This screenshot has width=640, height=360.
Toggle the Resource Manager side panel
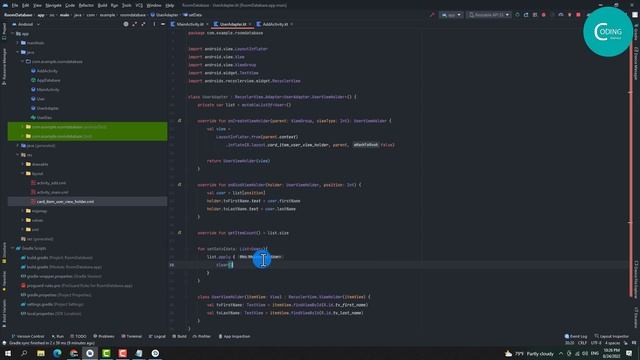(4, 67)
